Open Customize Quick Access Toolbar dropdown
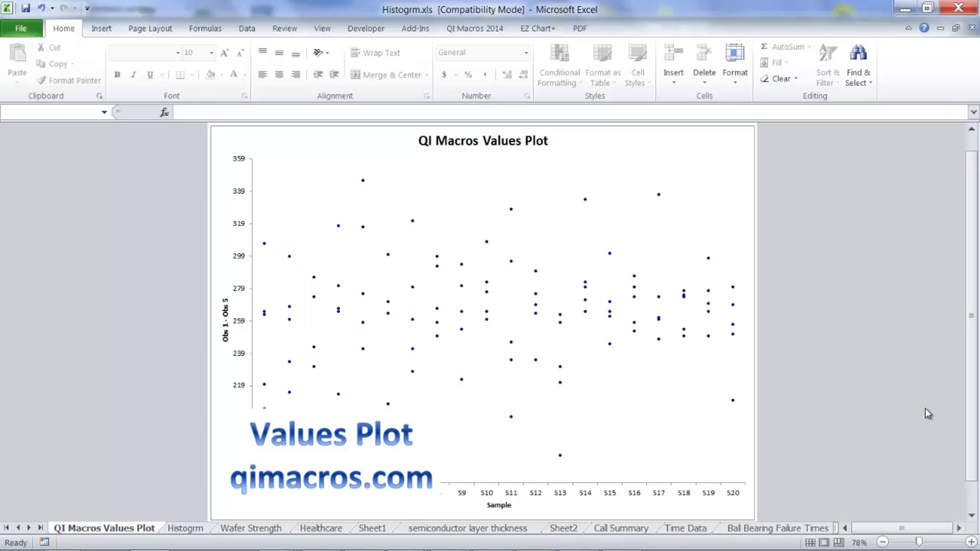 click(87, 8)
